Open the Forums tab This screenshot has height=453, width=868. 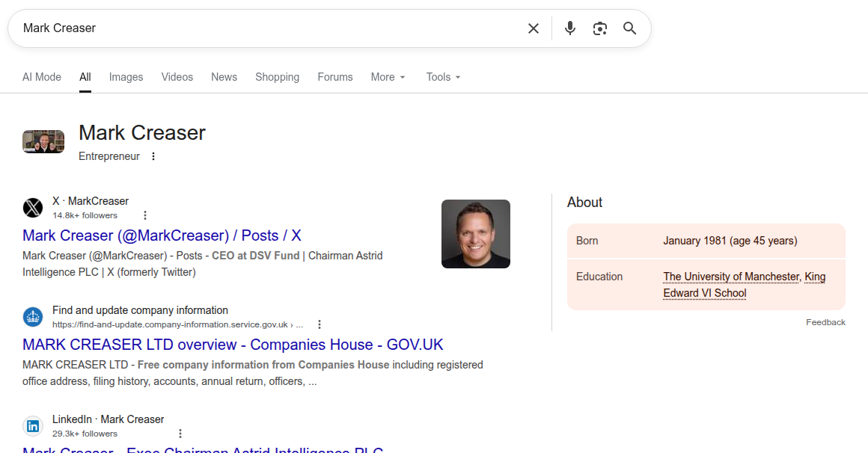(x=335, y=77)
